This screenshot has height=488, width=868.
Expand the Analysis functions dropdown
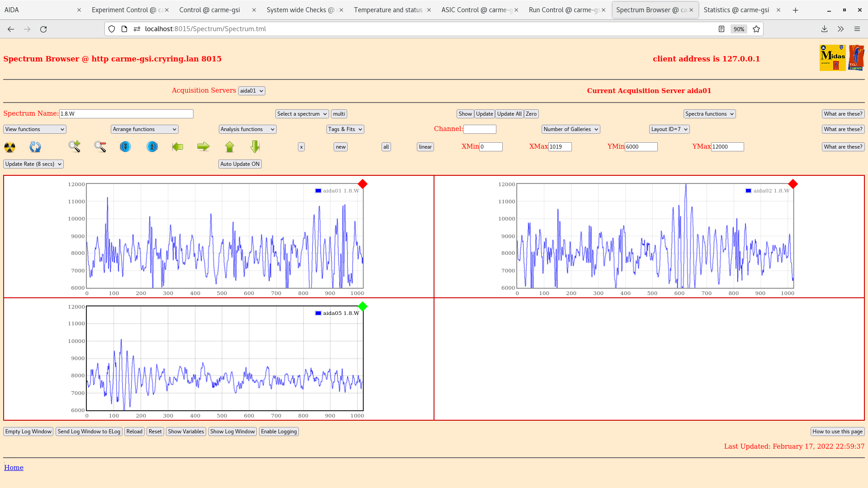tap(247, 129)
